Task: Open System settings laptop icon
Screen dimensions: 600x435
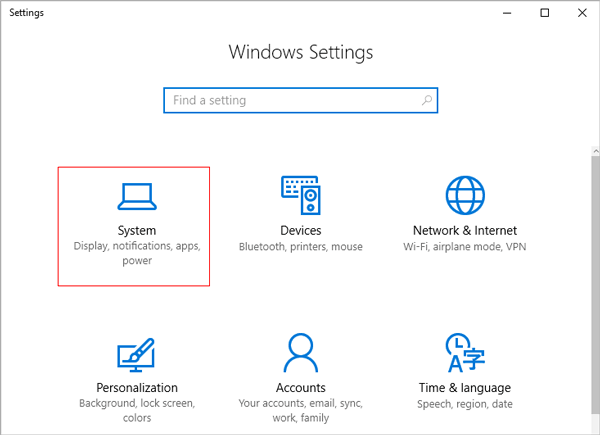Action: (137, 197)
